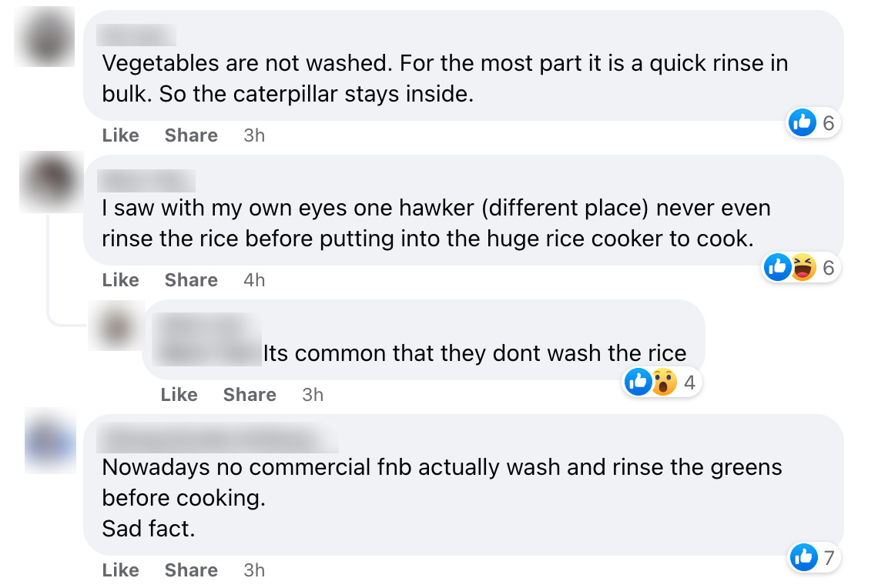
Task: Share the 'Vegetables are not washed' comment
Action: pyautogui.click(x=191, y=135)
